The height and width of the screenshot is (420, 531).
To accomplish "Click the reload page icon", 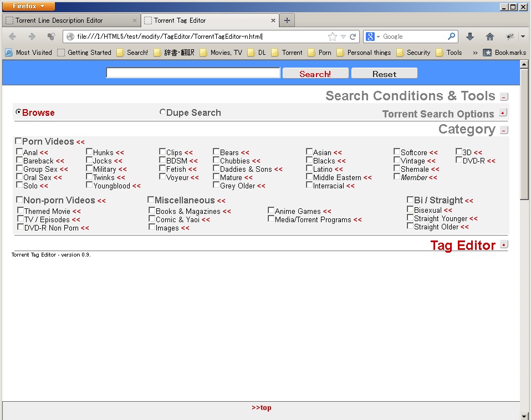I will pyautogui.click(x=353, y=37).
